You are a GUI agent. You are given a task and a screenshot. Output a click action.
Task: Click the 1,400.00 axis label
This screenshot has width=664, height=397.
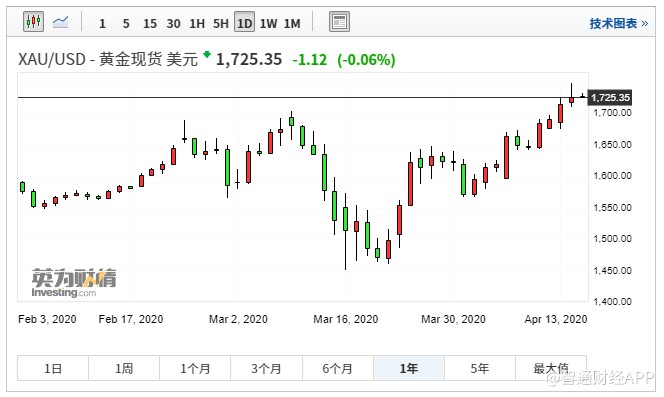(x=612, y=302)
